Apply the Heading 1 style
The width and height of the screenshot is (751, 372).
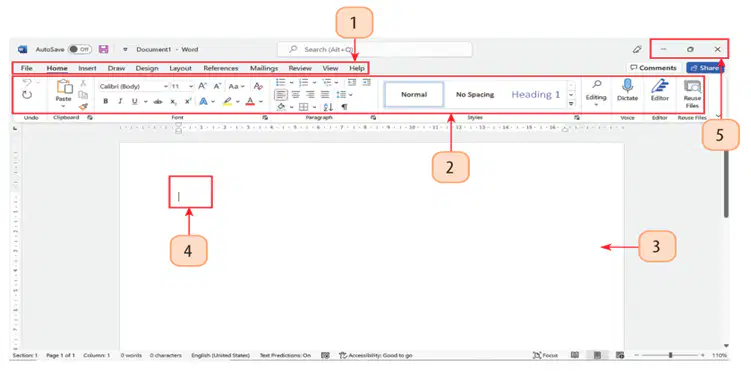pos(535,94)
